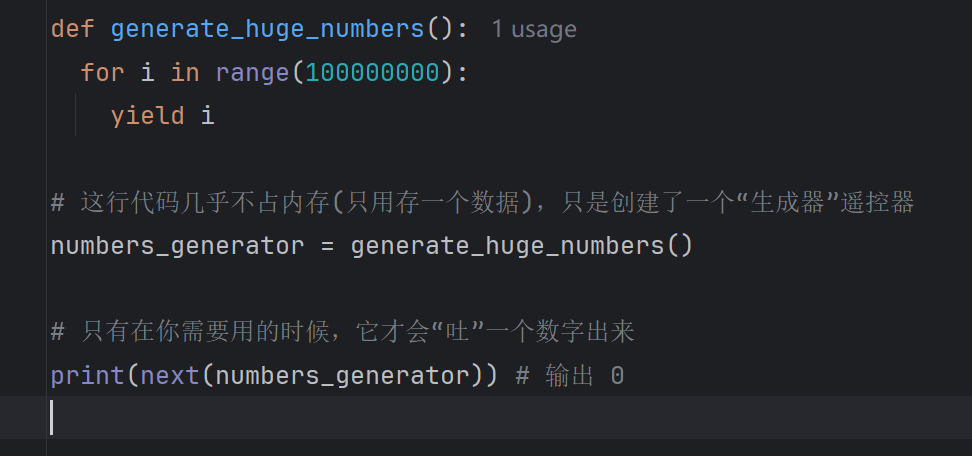The height and width of the screenshot is (456, 972).
Task: Click the numbers_generator variable in the assignment line
Action: 177,247
